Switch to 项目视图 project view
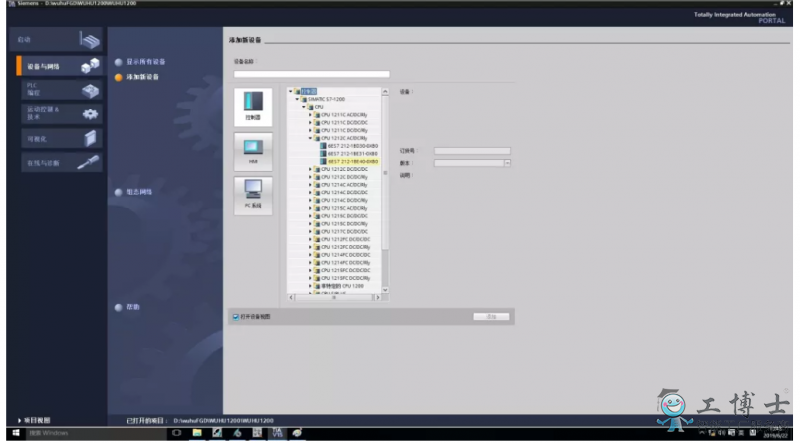The width and height of the screenshot is (800, 443). [34, 421]
